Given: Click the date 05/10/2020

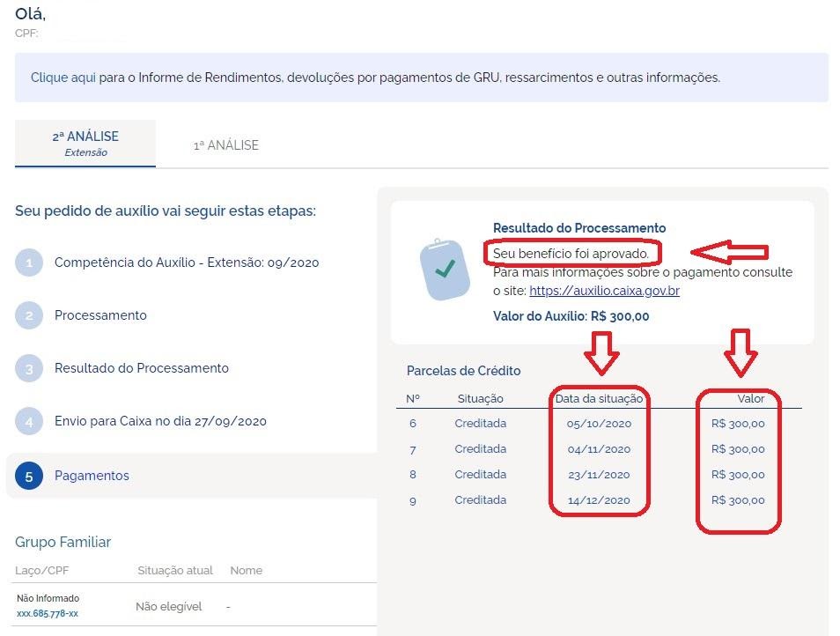Looking at the screenshot, I should (599, 424).
